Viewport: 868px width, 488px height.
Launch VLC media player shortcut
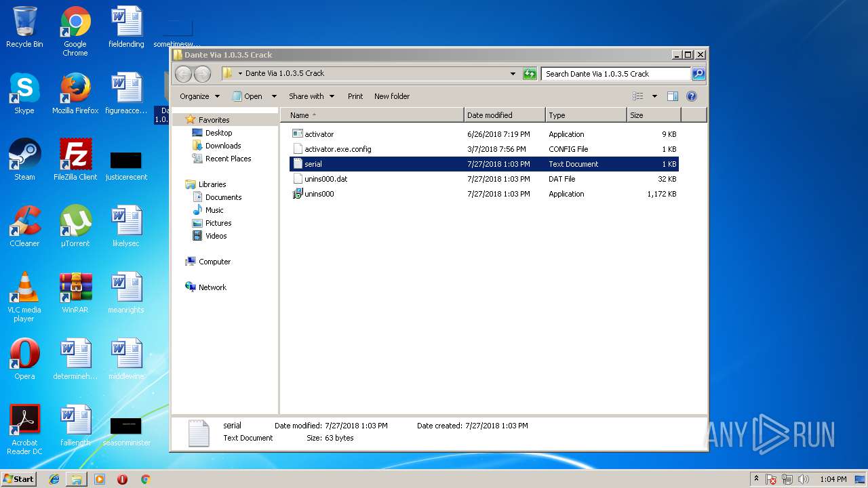[24, 297]
